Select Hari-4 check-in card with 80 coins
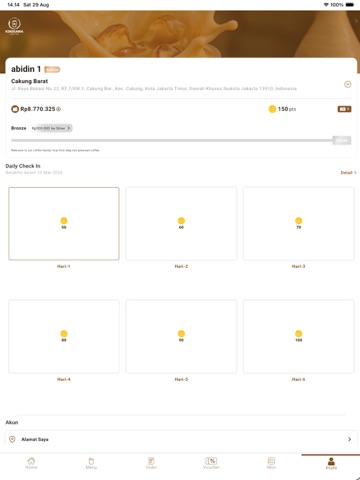The height and width of the screenshot is (480, 360). 64,336
